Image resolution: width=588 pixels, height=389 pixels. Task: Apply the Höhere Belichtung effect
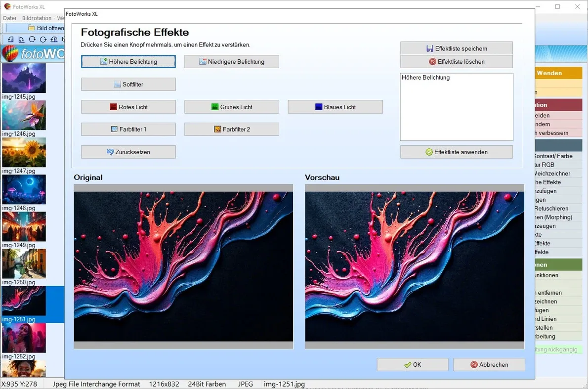pos(128,61)
